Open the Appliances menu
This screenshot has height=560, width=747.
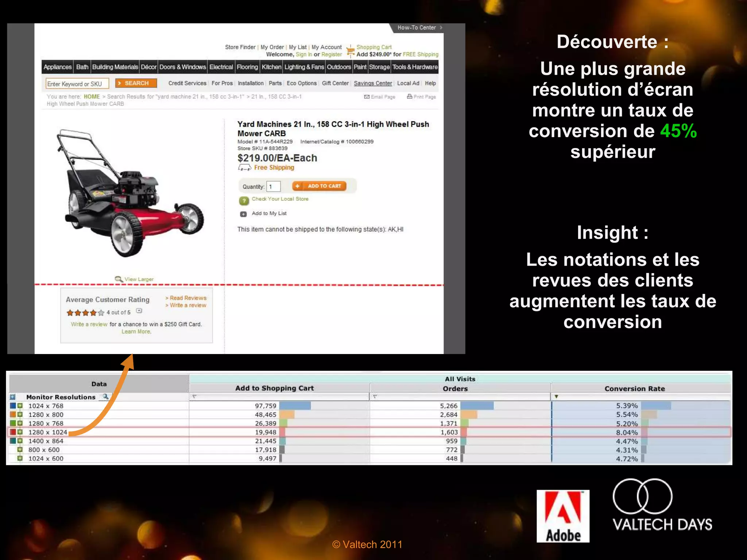click(x=58, y=67)
